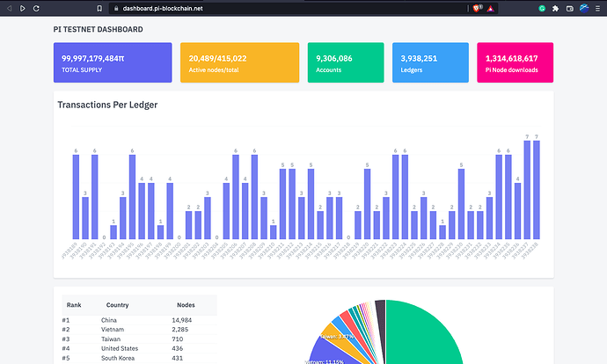
Task: Click the browser forward arrow
Action: click(23, 8)
